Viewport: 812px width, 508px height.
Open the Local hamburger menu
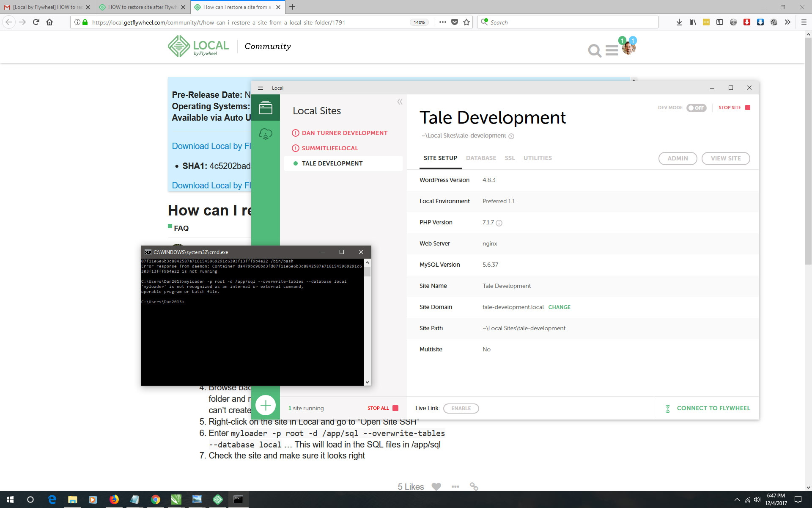tap(261, 88)
